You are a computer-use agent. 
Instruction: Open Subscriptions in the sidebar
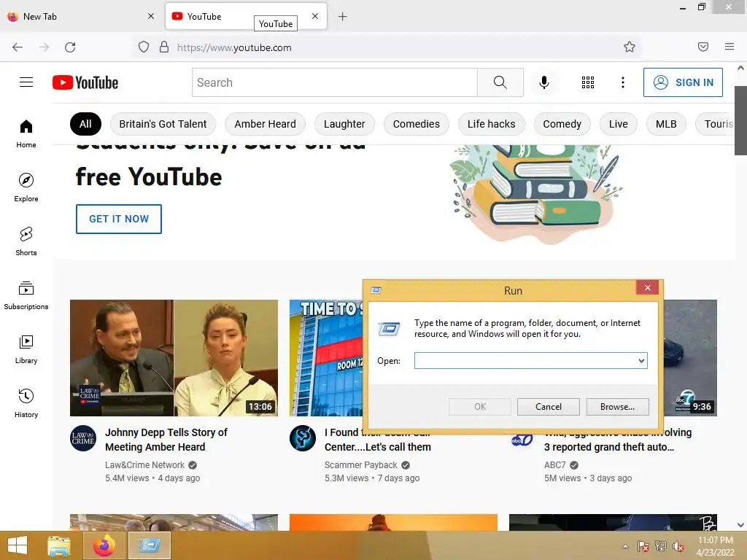(26, 295)
